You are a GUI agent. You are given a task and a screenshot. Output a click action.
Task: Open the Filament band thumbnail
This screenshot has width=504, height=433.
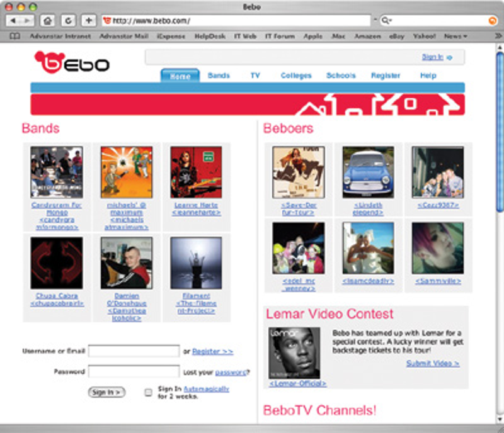(196, 262)
